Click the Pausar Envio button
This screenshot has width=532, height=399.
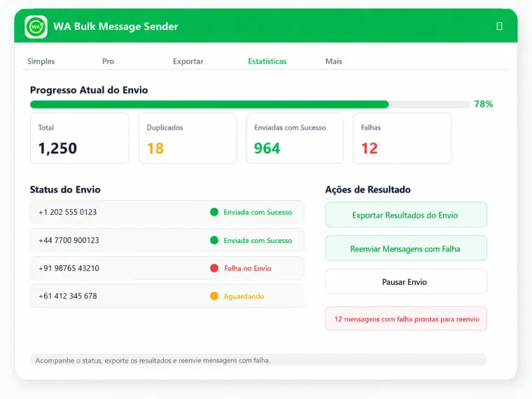tap(406, 281)
